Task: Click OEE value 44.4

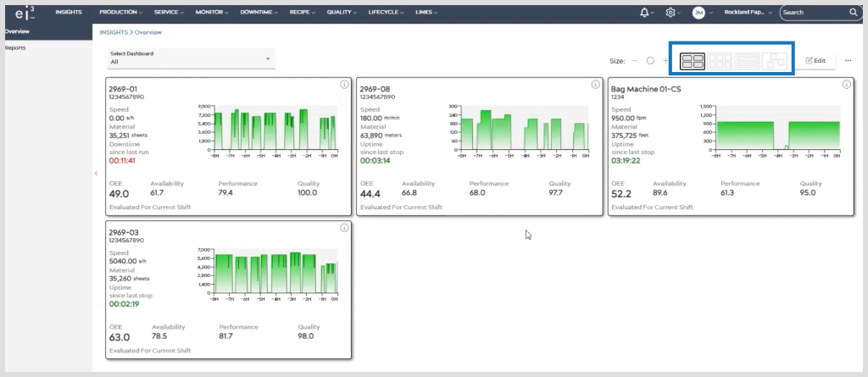Action: 370,194
